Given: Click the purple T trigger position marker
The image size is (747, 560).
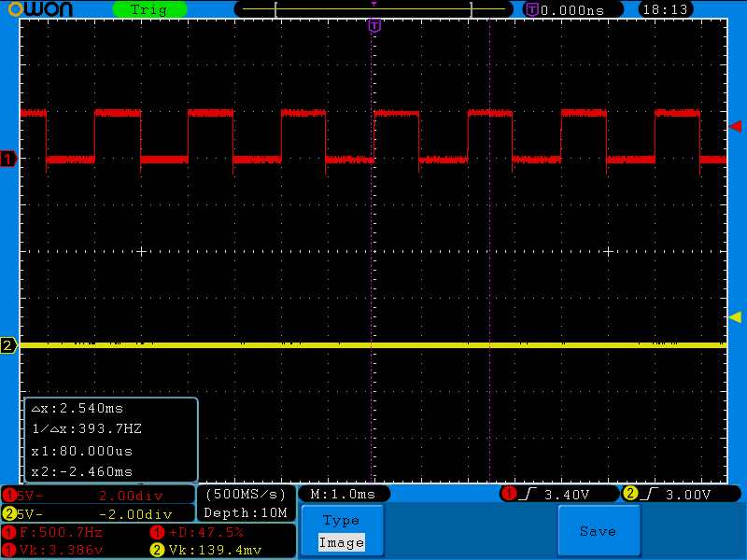Looking at the screenshot, I should tap(374, 25).
